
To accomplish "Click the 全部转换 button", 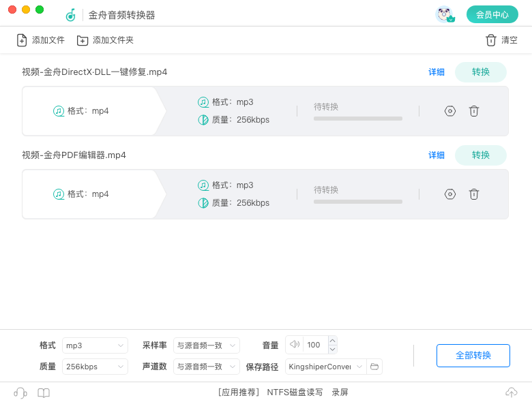I will pos(473,355).
